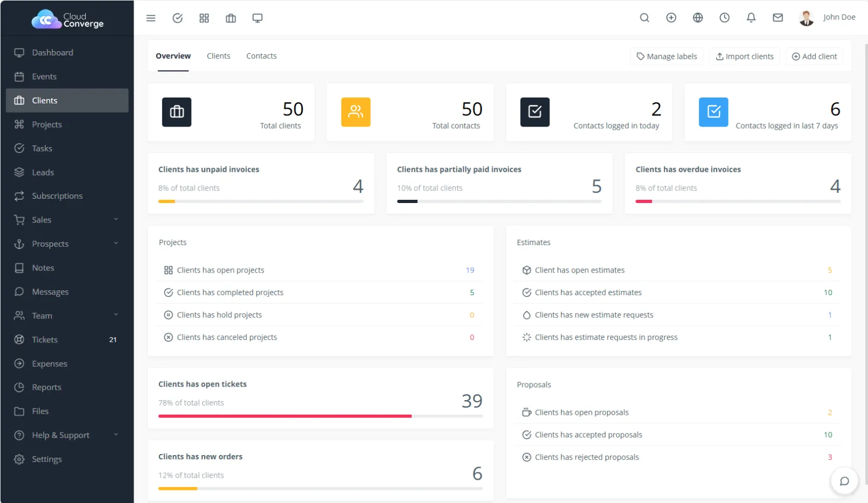Image resolution: width=868 pixels, height=503 pixels.
Task: Click the tasks checkmark icon in top bar
Action: [178, 18]
